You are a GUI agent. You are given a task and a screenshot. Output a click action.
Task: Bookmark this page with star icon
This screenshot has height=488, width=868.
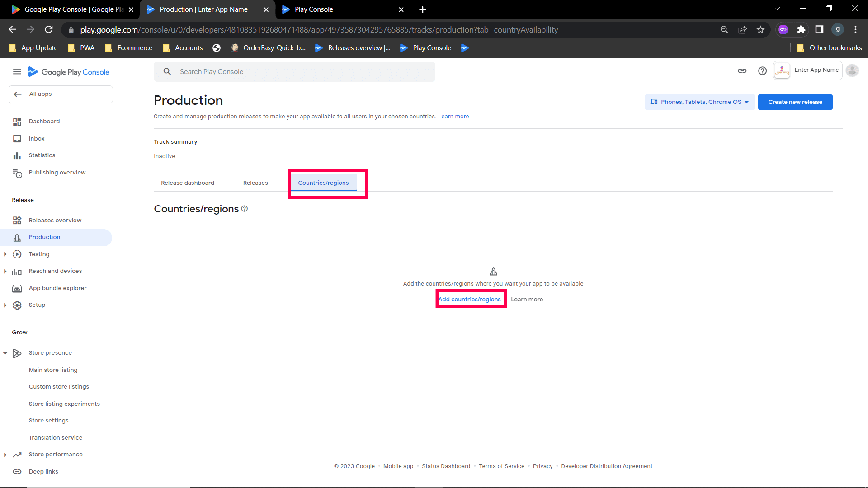760,30
